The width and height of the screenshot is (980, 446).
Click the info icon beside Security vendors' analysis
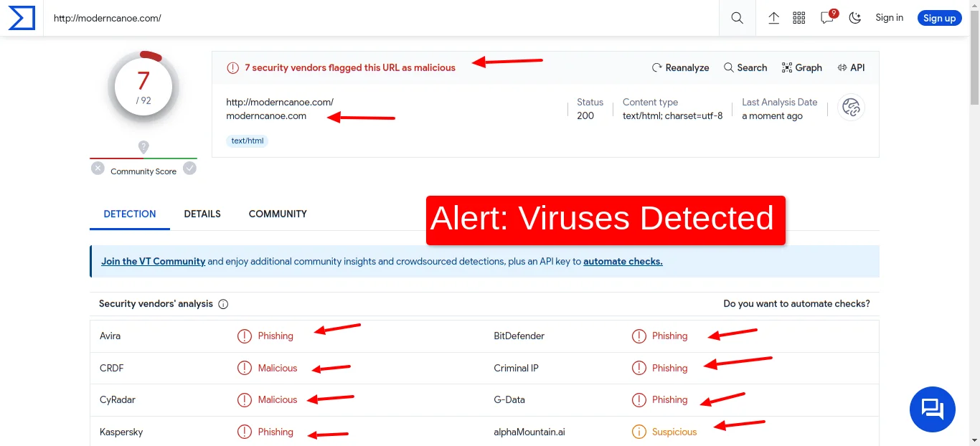pyautogui.click(x=223, y=303)
